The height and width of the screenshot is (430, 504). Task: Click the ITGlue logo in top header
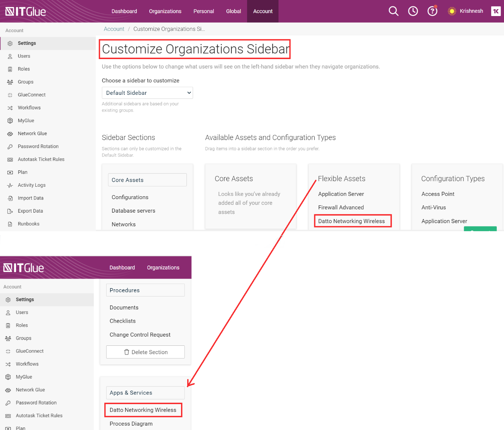(x=26, y=12)
